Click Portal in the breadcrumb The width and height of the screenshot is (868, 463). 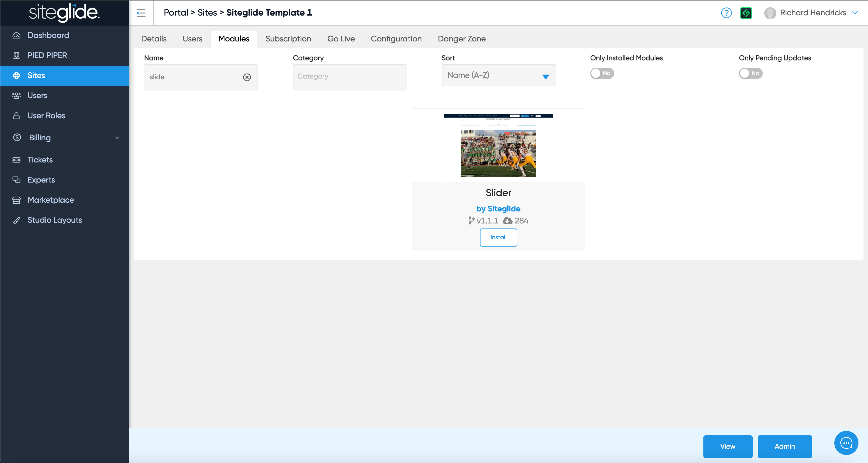click(x=176, y=13)
